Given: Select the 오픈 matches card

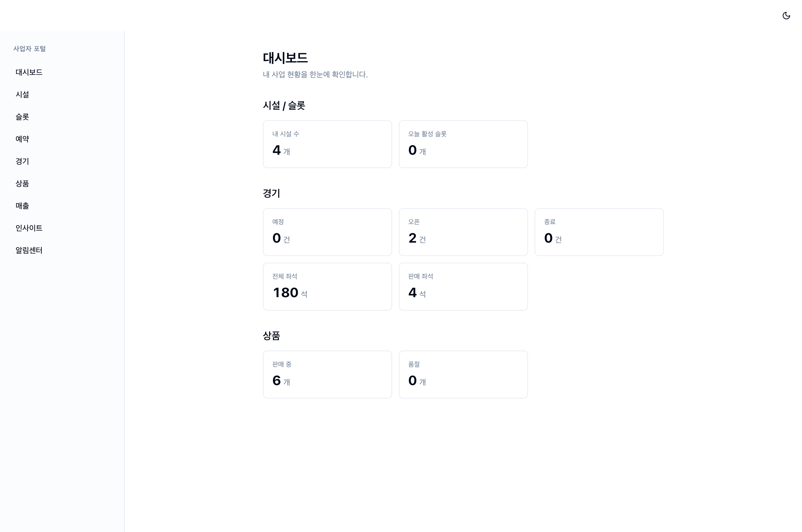Looking at the screenshot, I should point(463,232).
